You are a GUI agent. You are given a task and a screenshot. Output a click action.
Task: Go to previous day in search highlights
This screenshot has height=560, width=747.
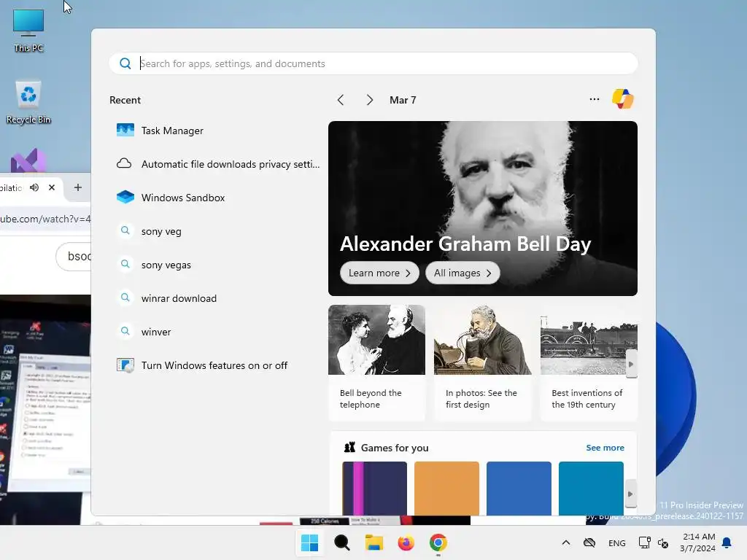coord(341,100)
